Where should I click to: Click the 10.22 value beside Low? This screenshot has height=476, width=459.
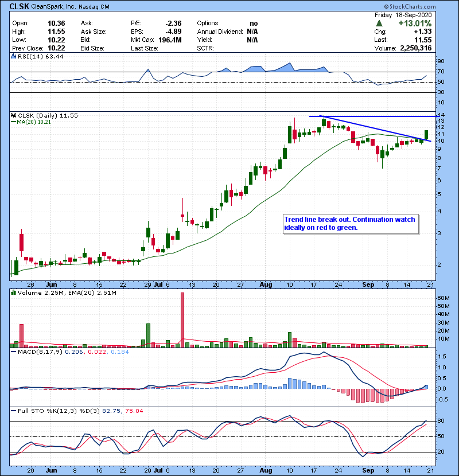56,40
